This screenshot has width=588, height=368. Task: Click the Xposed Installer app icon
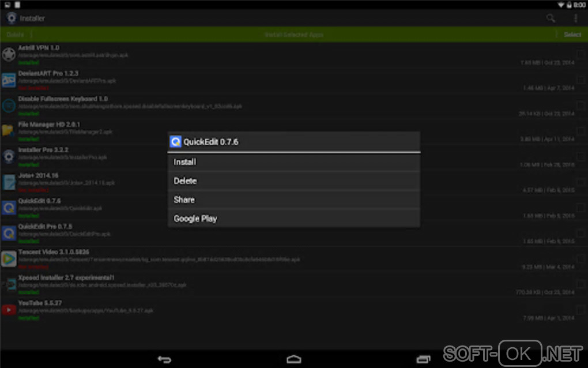pos(9,284)
